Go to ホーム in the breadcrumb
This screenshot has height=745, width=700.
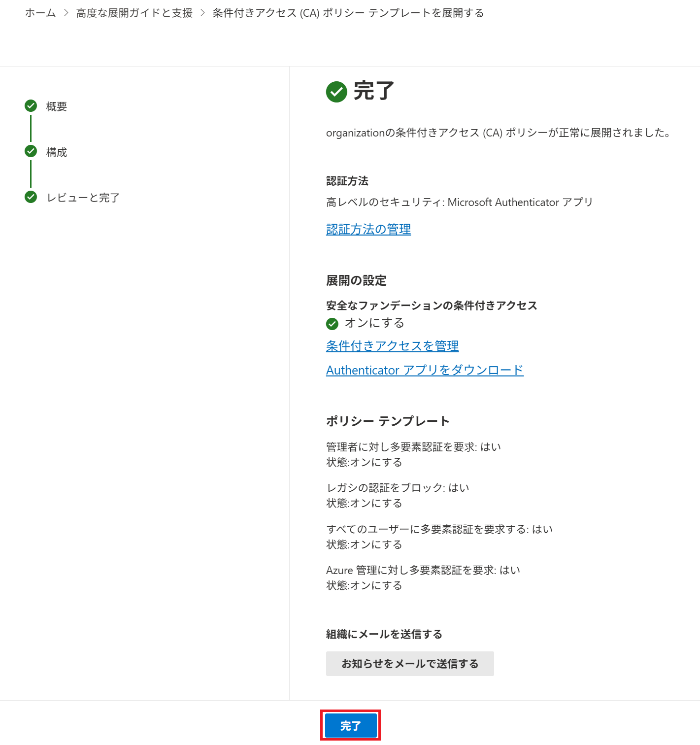(x=40, y=13)
